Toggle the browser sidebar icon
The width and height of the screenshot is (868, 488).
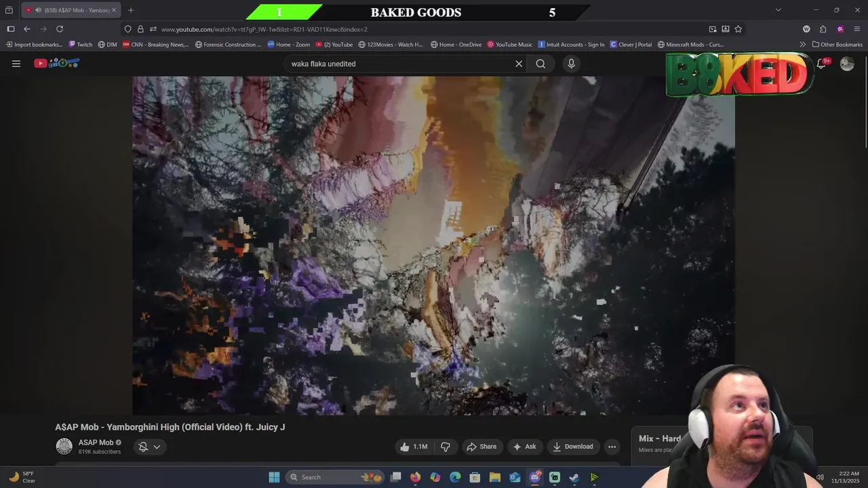(x=10, y=29)
